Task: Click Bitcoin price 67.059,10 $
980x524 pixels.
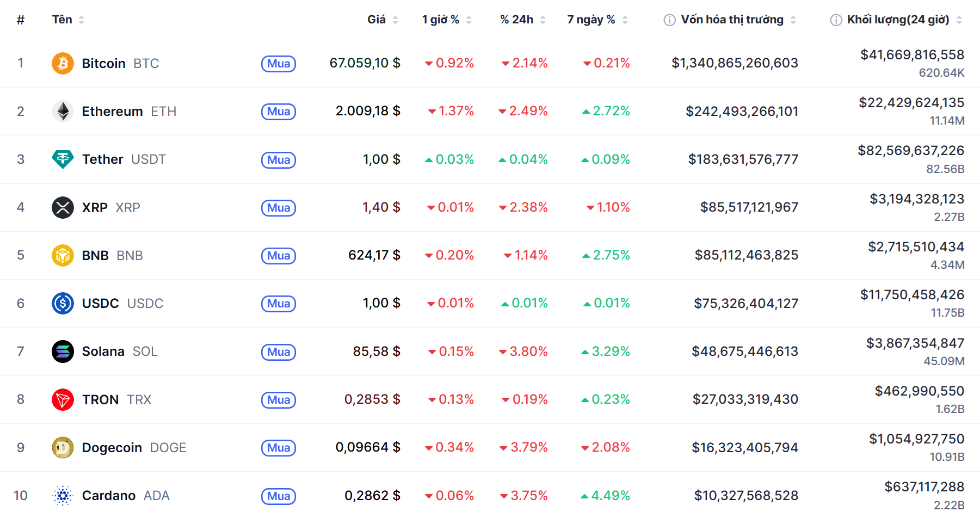Action: click(365, 63)
